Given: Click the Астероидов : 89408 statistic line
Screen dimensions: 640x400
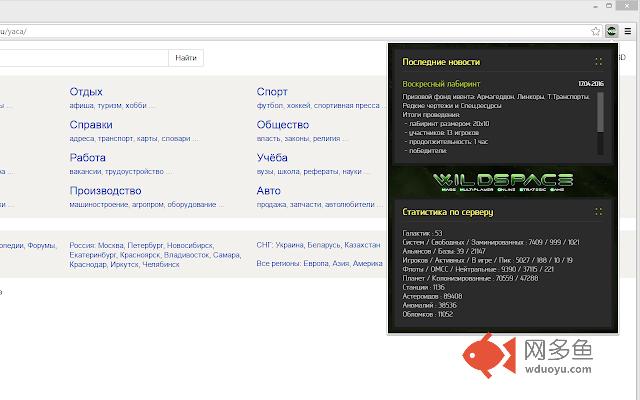Looking at the screenshot, I should (432, 296).
